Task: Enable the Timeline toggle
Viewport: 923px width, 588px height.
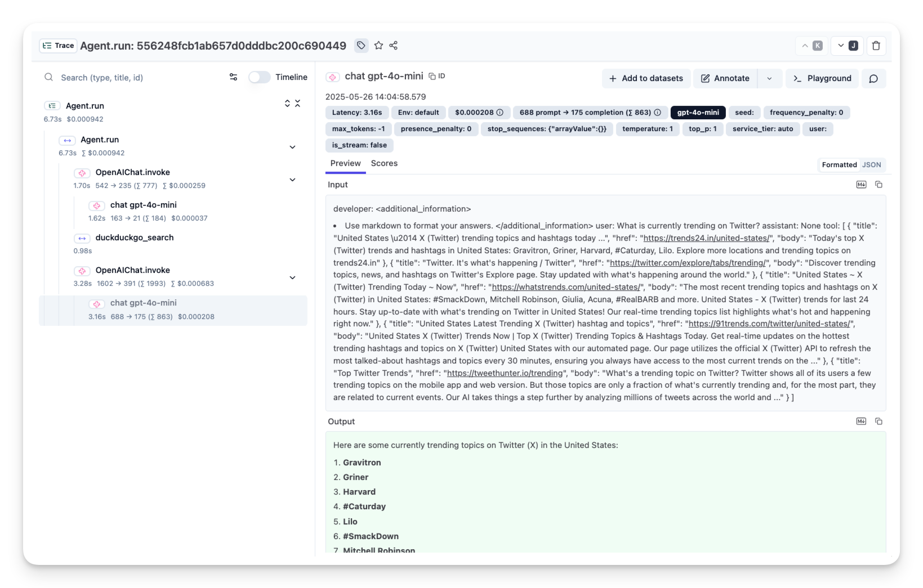Action: point(260,77)
